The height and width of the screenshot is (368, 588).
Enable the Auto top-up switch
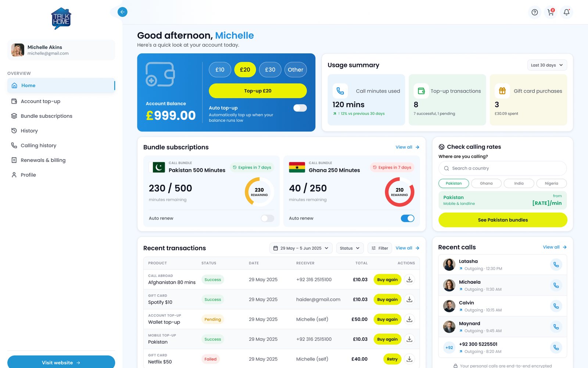300,108
